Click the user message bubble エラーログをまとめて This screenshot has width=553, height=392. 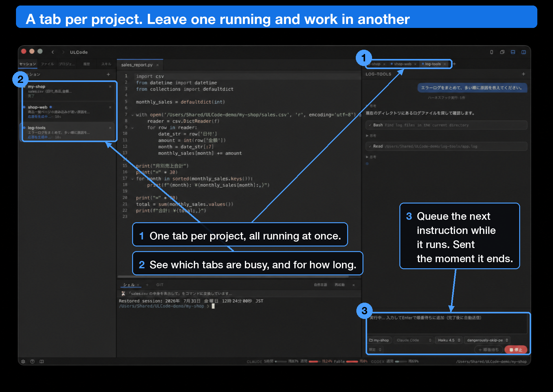tap(472, 88)
